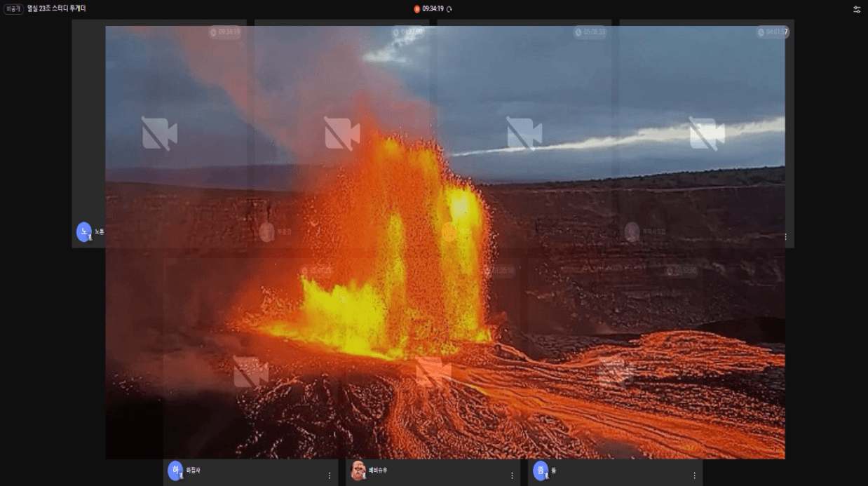
Task: Open the more options menu on the top-right tile
Action: click(x=785, y=237)
